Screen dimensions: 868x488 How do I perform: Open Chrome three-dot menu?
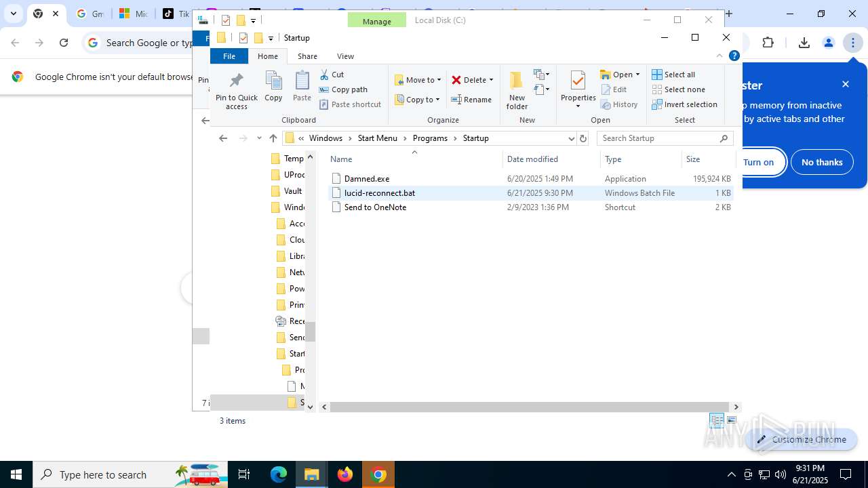click(x=852, y=43)
